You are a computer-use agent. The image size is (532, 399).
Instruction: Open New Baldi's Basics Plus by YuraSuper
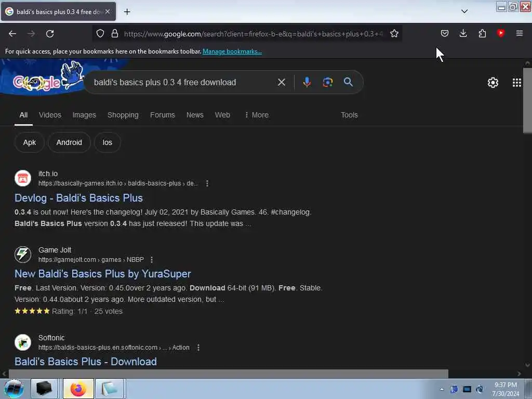103,274
